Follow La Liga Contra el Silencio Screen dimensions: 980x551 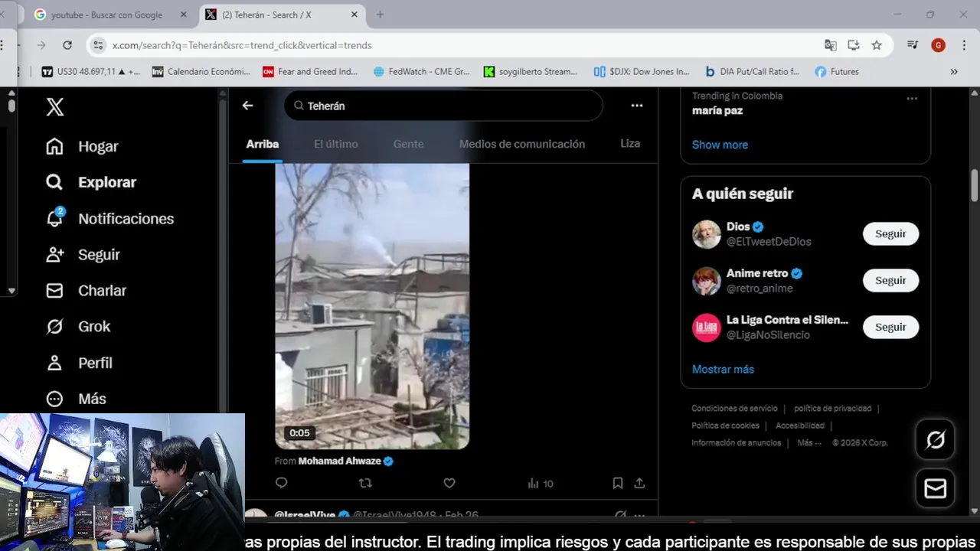pos(890,328)
